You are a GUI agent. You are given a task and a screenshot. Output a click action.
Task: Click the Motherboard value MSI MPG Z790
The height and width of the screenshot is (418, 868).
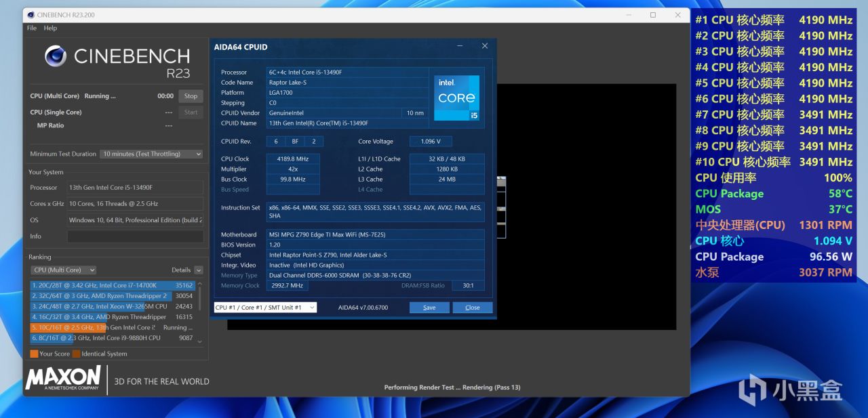tap(376, 234)
